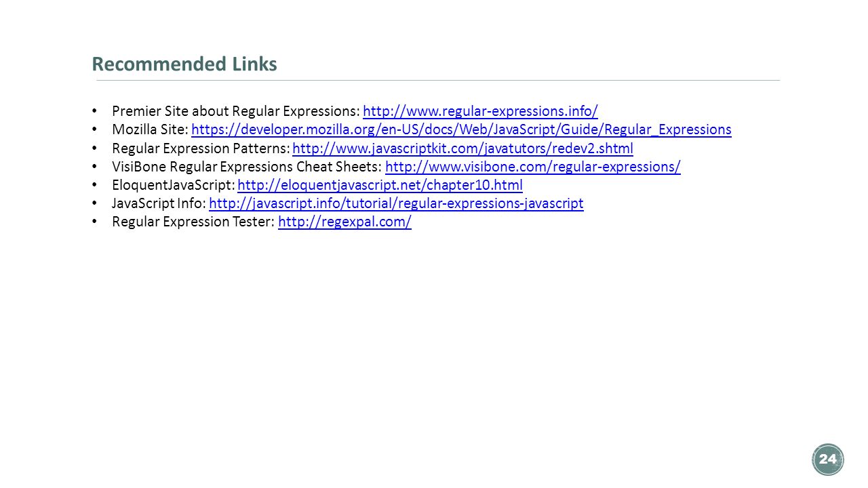Select the Regular Expression Patterns label
Screen dimensions: 868x488
pyautogui.click(x=201, y=148)
